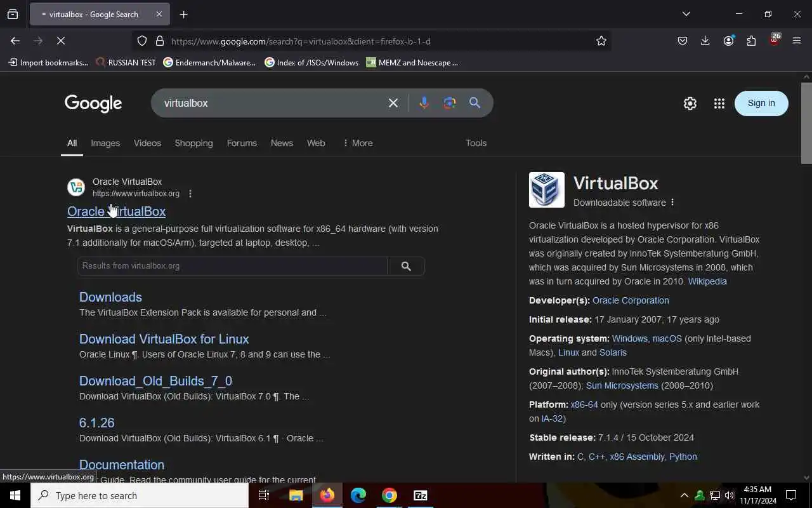Open Firefox recent browsing icon
Viewport: 812px width, 508px height.
pyautogui.click(x=13, y=14)
